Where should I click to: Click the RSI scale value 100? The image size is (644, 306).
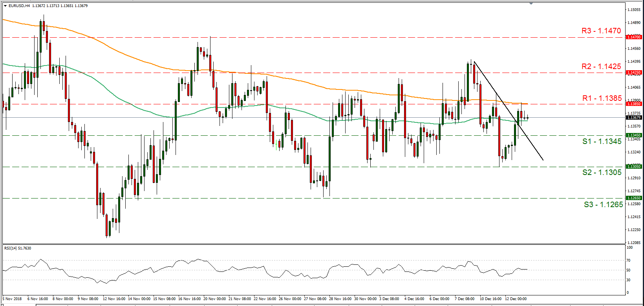point(630,248)
